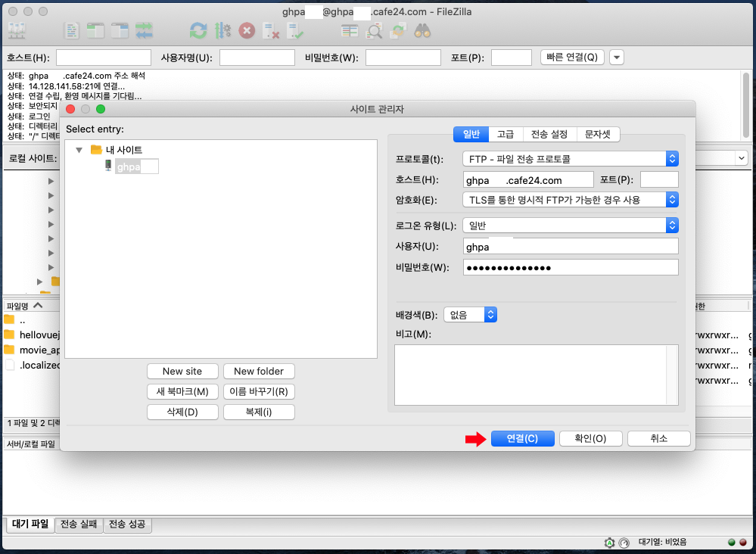Search files with binoculars icon
Image resolution: width=756 pixels, height=554 pixels.
click(x=422, y=31)
